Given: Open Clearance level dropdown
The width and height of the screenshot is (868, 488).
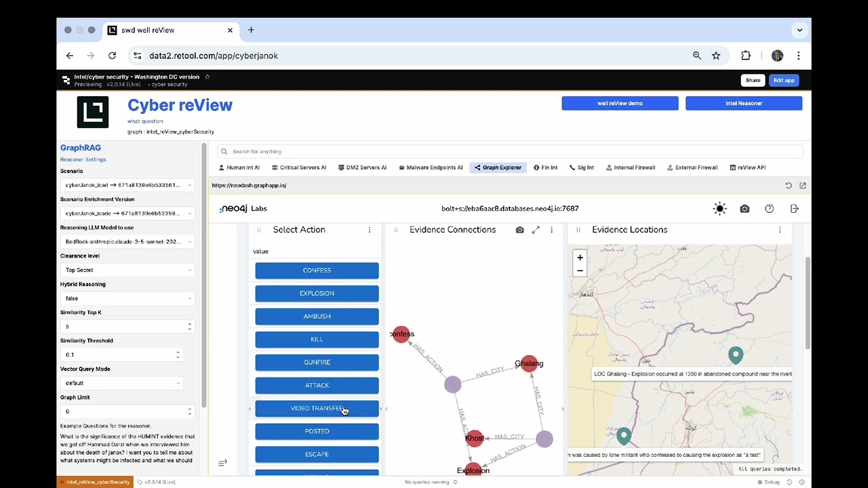Looking at the screenshot, I should pos(127,270).
